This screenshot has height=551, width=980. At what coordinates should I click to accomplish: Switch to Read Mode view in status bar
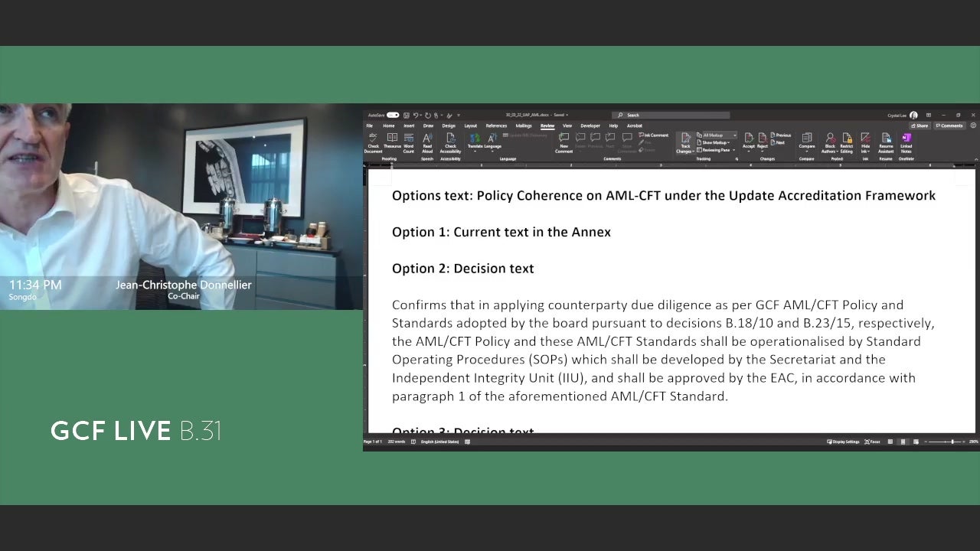pyautogui.click(x=890, y=442)
